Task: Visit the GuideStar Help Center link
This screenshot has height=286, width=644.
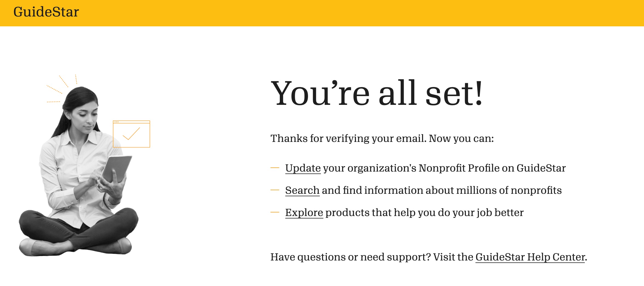Action: click(x=530, y=257)
